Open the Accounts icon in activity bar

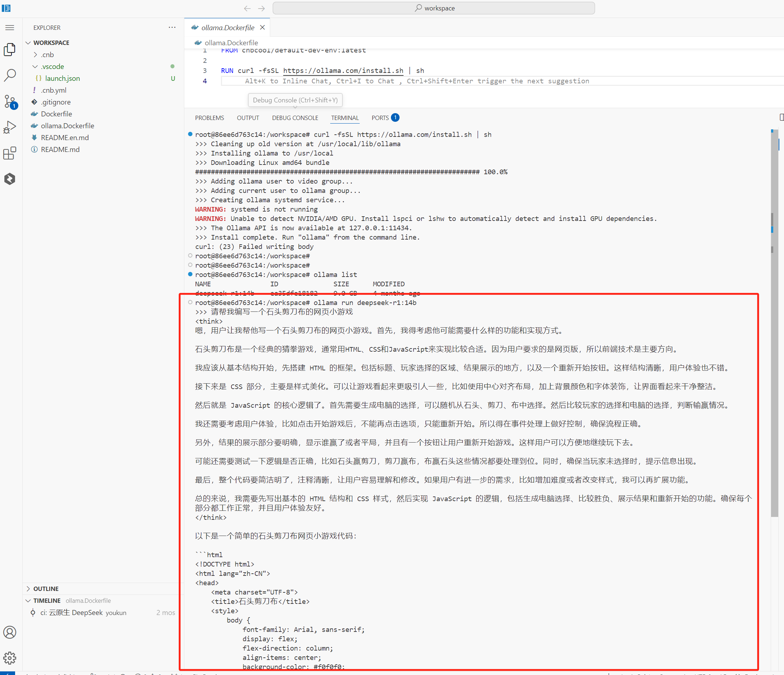point(10,632)
